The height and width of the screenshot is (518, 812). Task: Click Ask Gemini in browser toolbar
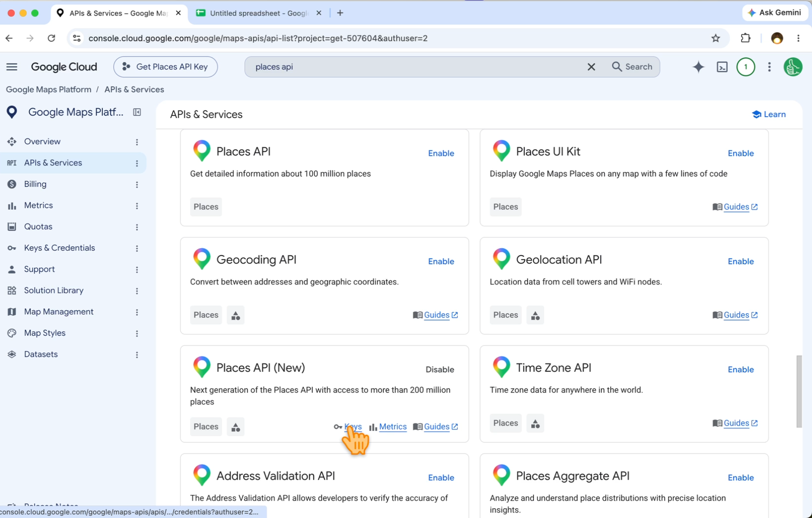(775, 13)
